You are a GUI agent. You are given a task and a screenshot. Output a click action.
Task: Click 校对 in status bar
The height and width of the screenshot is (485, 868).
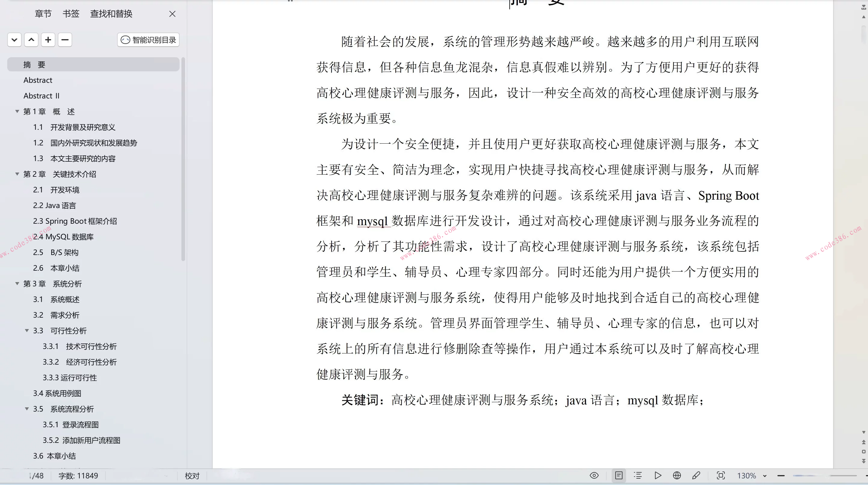192,476
